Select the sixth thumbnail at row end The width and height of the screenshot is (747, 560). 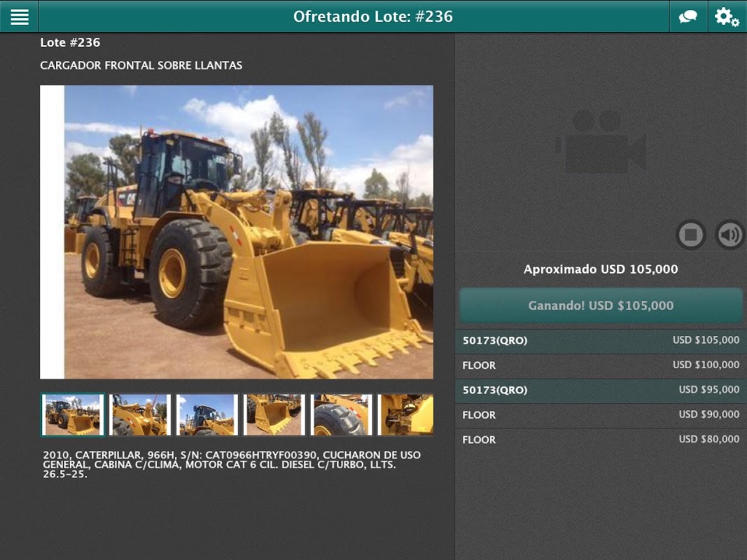(x=405, y=415)
